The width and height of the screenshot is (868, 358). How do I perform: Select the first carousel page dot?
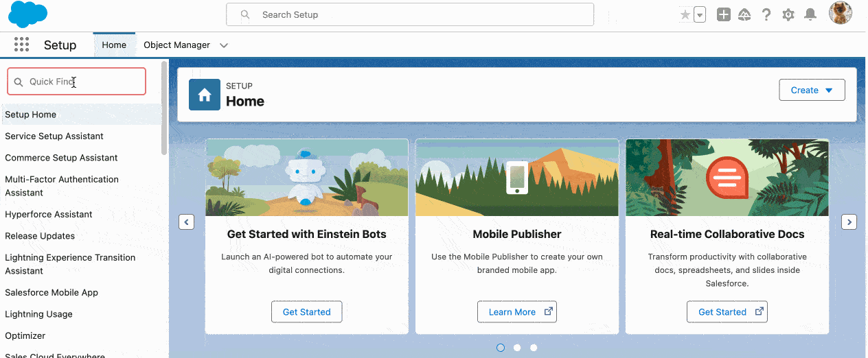(501, 348)
